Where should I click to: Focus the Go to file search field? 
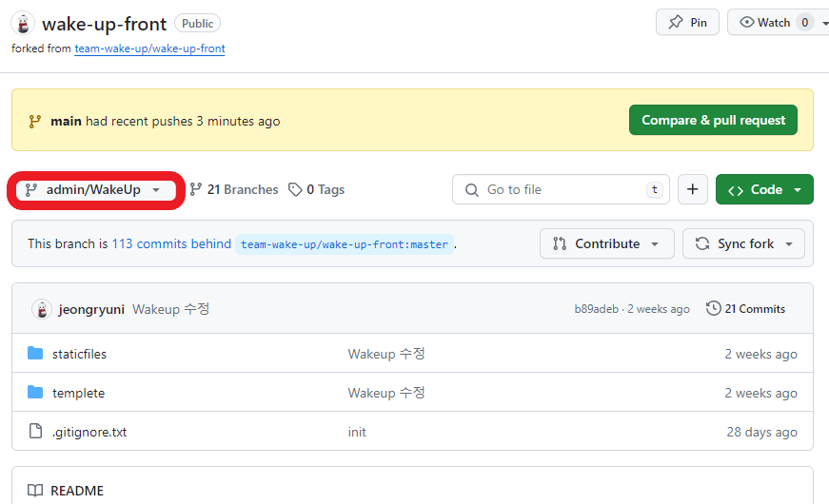point(561,189)
